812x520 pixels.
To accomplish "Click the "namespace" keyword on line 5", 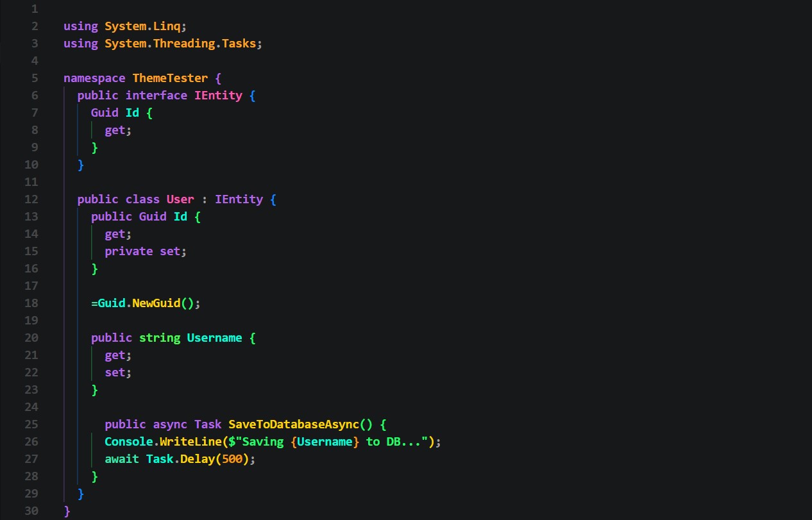I will point(94,78).
